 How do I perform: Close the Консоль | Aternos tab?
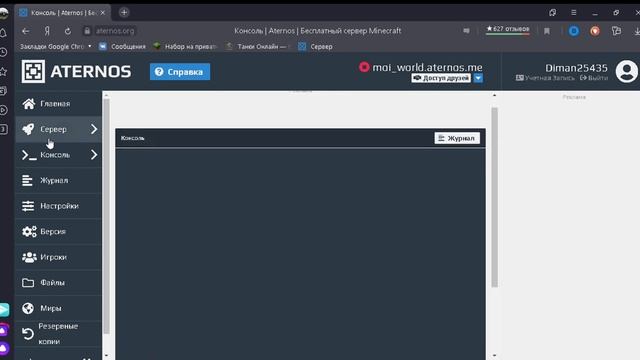pyautogui.click(x=103, y=13)
